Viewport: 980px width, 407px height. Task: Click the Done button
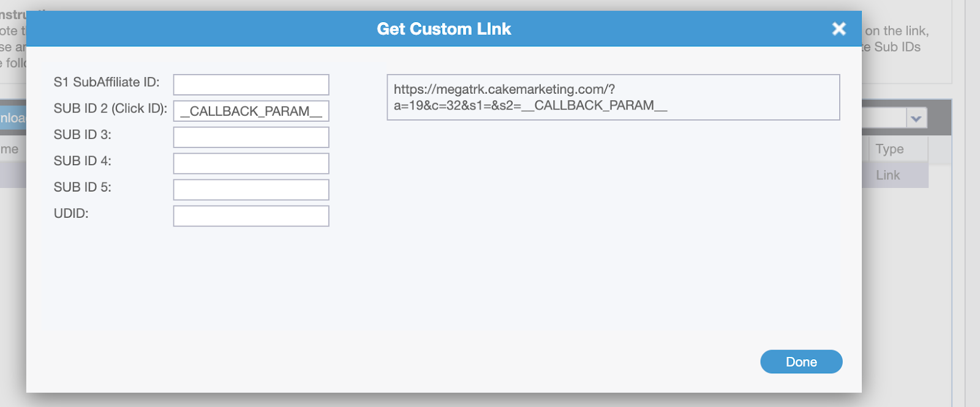coord(801,362)
